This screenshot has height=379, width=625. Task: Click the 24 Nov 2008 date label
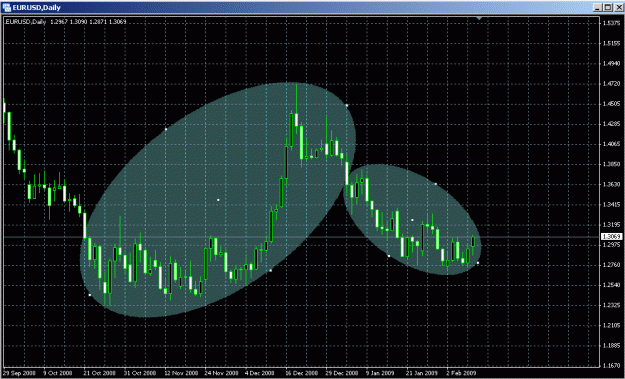pyautogui.click(x=221, y=373)
